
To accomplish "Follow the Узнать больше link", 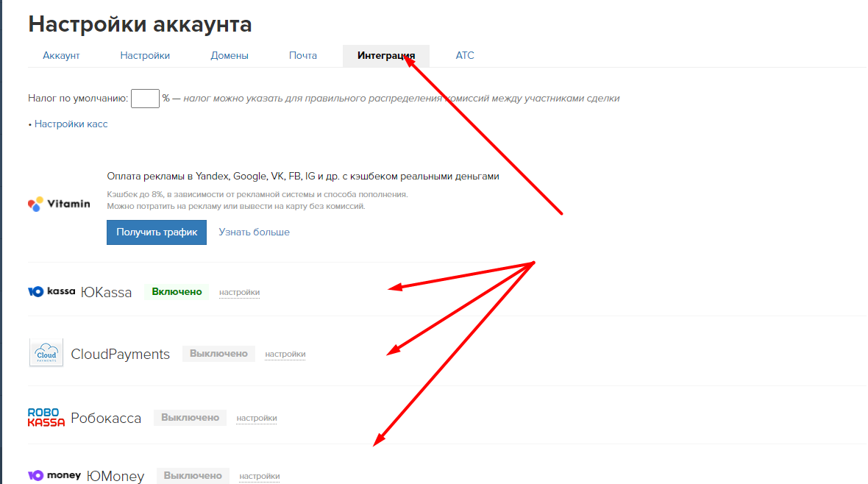I will 254,232.
